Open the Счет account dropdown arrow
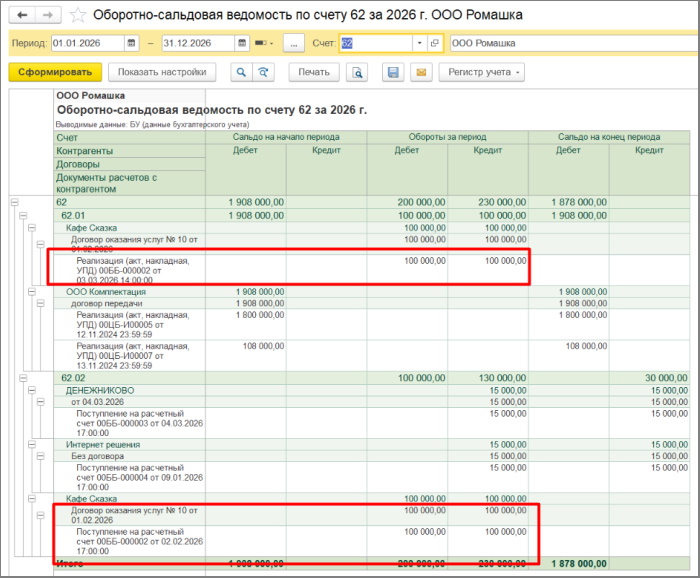 coord(419,44)
